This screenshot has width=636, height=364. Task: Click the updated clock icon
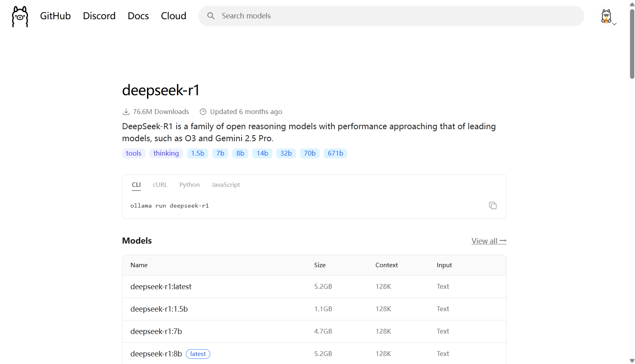(x=203, y=112)
